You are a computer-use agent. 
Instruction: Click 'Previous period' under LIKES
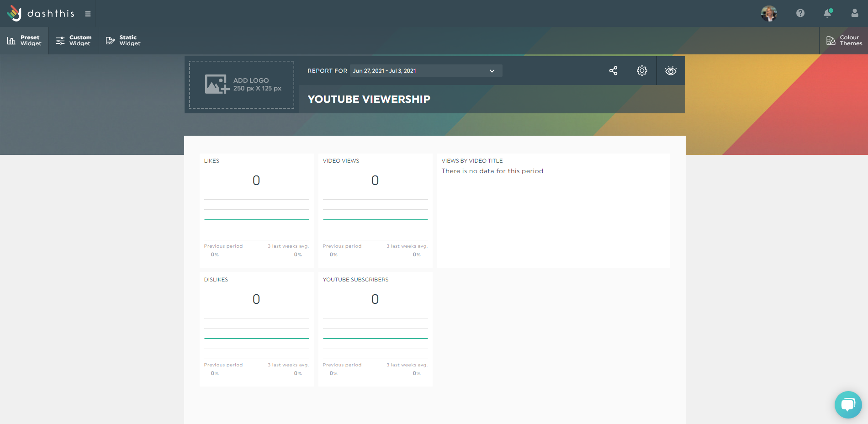[x=223, y=246]
